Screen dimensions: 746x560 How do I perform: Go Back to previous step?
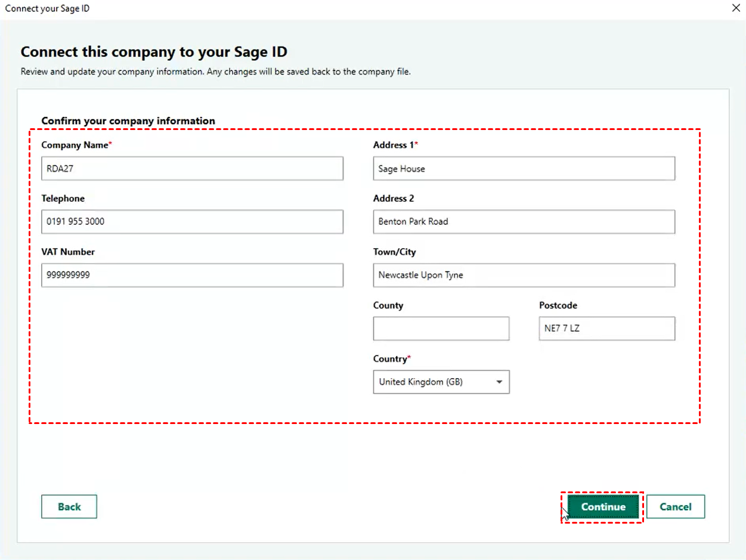[69, 507]
